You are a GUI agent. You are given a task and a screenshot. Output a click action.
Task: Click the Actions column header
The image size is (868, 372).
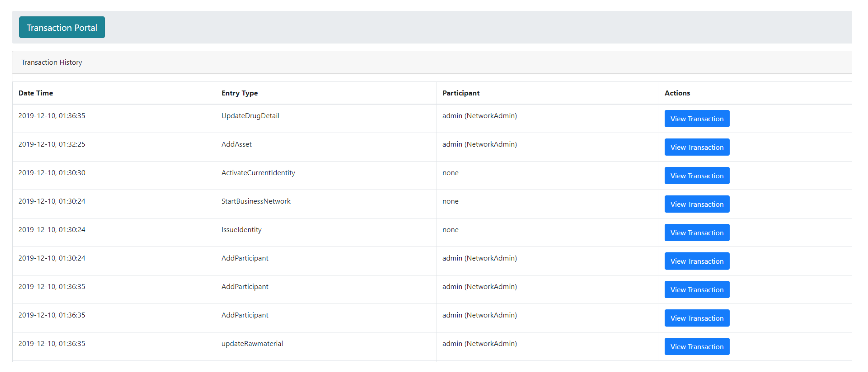tap(677, 93)
